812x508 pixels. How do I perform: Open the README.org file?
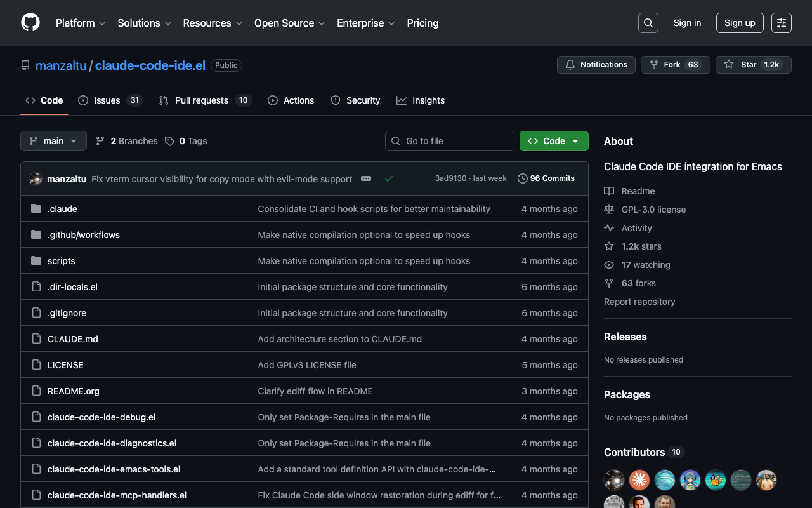74,391
